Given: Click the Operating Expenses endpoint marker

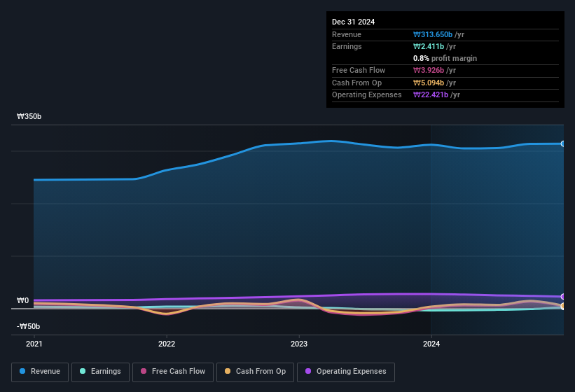Looking at the screenshot, I should pyautogui.click(x=562, y=296).
